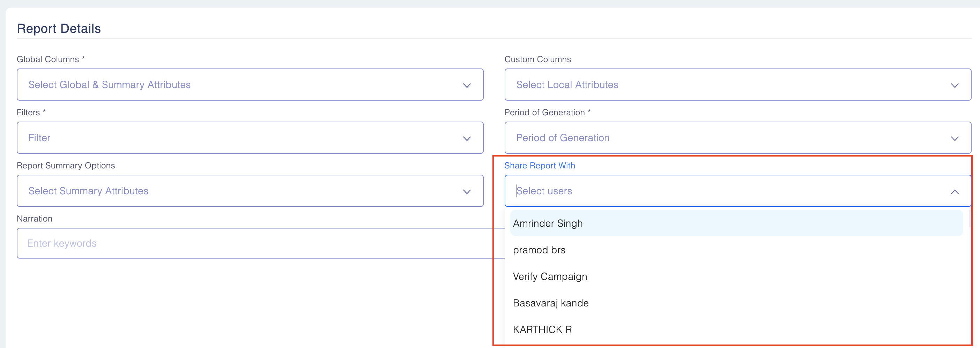Click the user list scrollbar

pos(970,218)
